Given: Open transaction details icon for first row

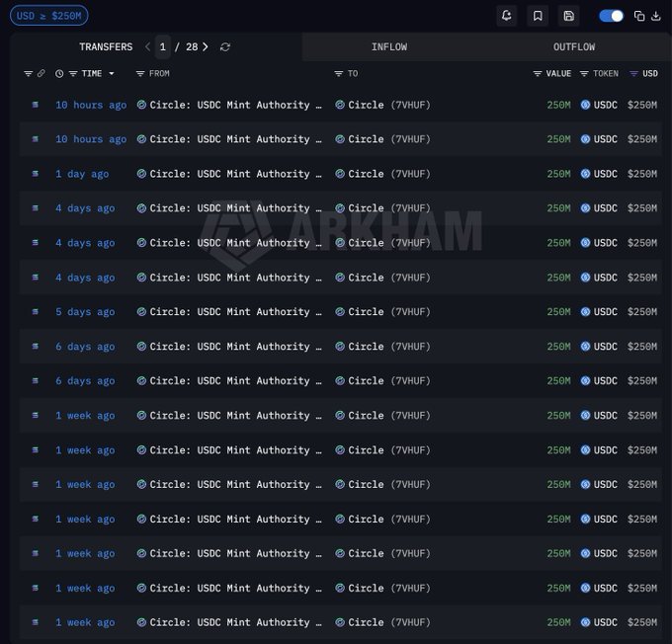Looking at the screenshot, I should point(36,105).
